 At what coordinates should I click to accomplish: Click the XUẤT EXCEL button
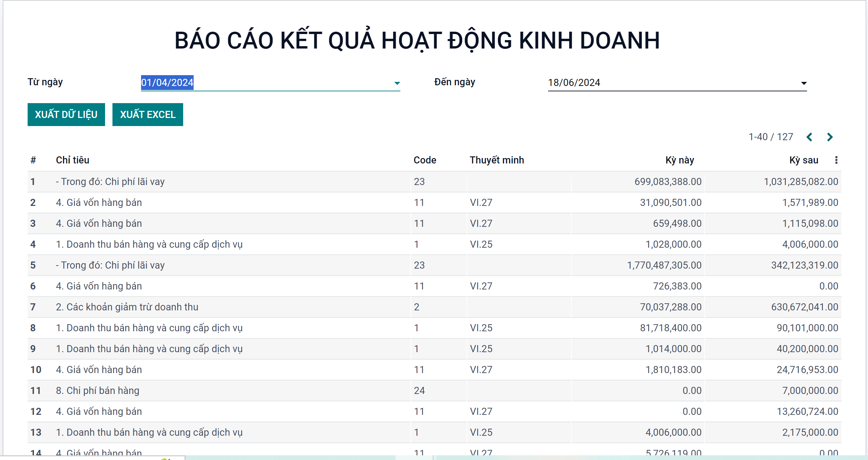(147, 115)
